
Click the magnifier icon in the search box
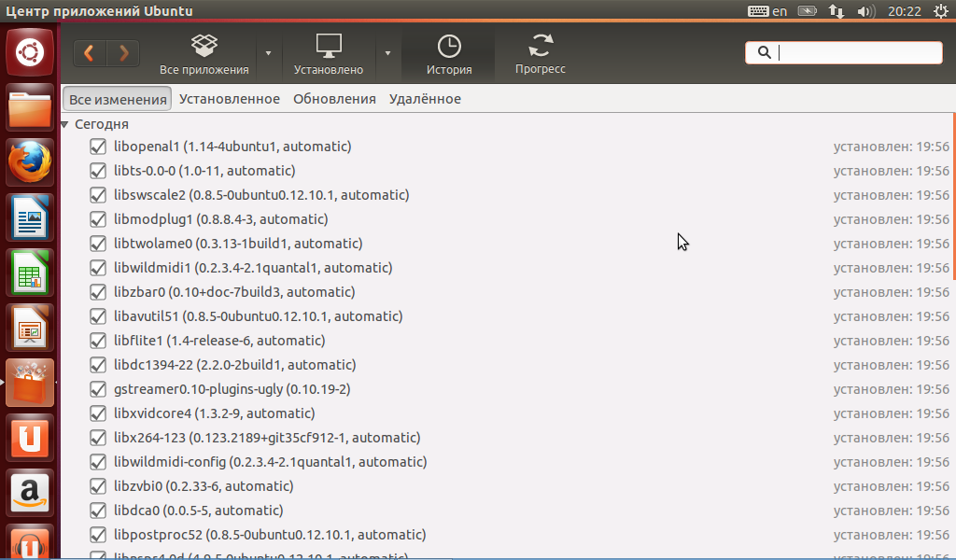coord(764,52)
